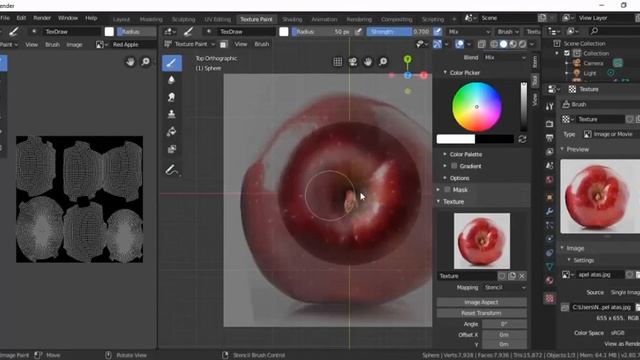Open the Texture Paint mode dropdown
This screenshot has height=360, width=640.
click(x=189, y=44)
